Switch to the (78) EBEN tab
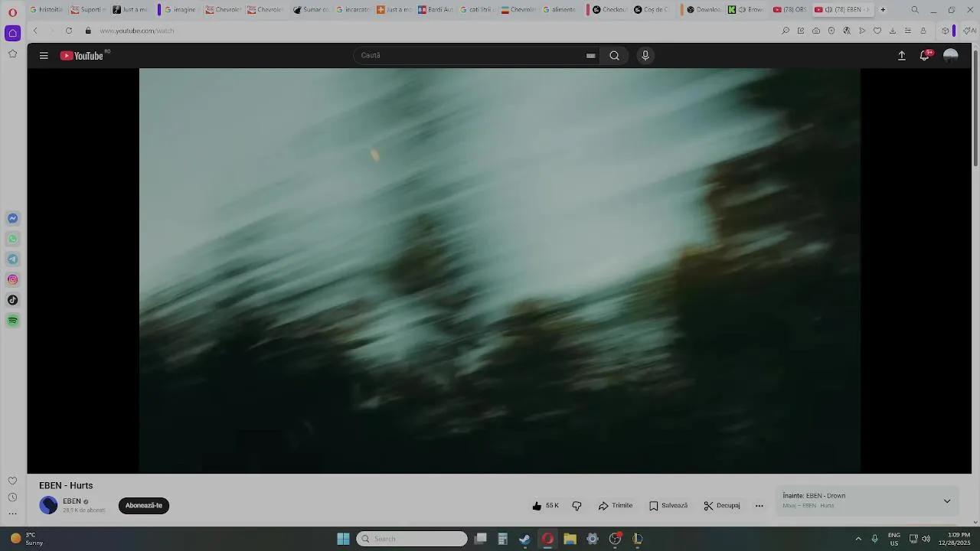 tap(842, 10)
